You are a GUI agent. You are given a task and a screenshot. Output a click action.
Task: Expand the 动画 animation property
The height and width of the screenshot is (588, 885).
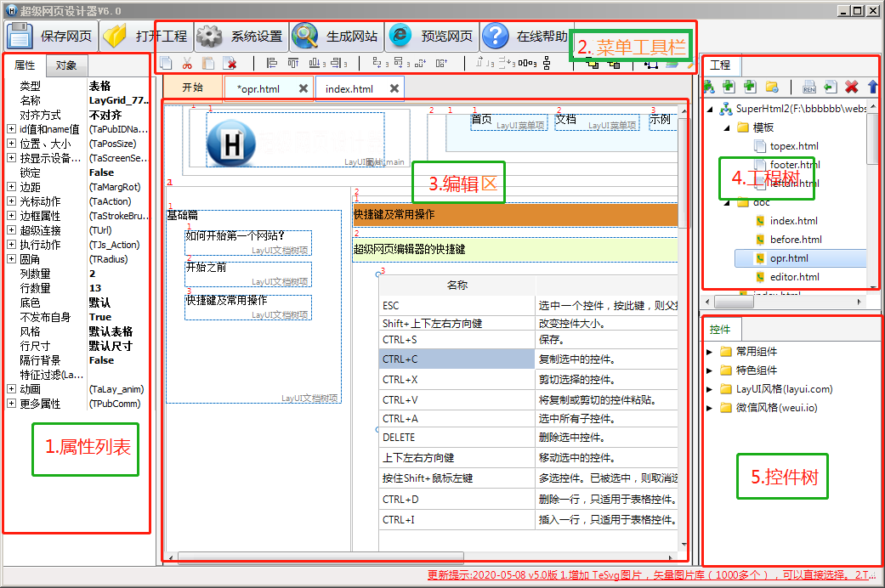11,389
